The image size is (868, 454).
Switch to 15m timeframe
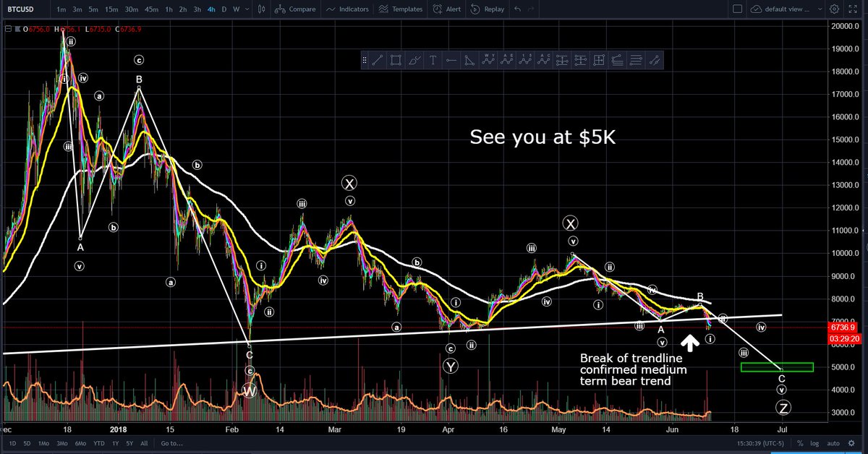pos(111,9)
